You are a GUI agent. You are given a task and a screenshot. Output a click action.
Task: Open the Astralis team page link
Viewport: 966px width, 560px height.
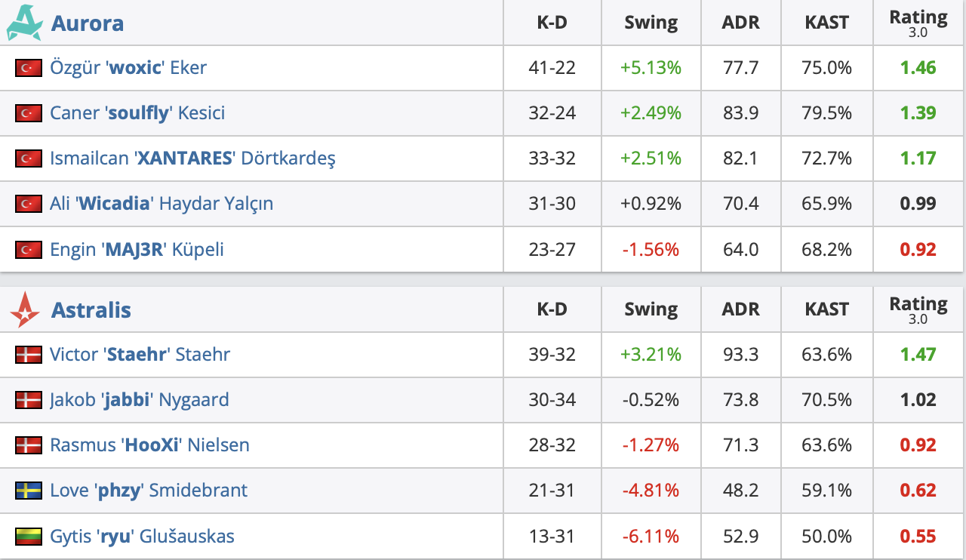tap(91, 310)
